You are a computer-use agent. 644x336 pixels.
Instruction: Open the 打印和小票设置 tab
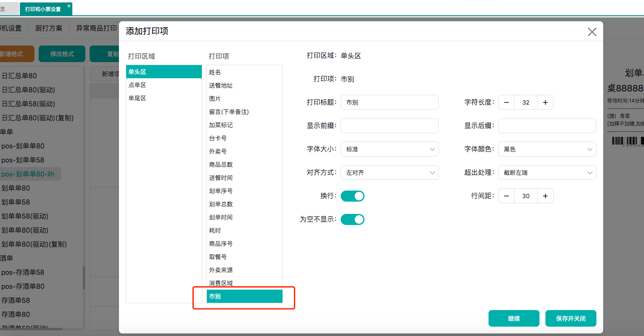pyautogui.click(x=43, y=9)
